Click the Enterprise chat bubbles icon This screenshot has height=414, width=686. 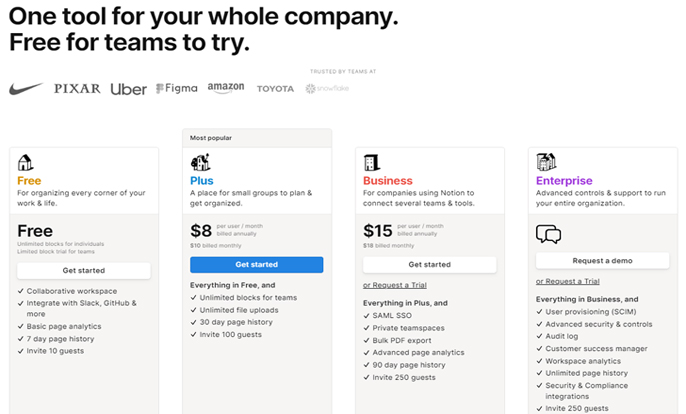[548, 234]
